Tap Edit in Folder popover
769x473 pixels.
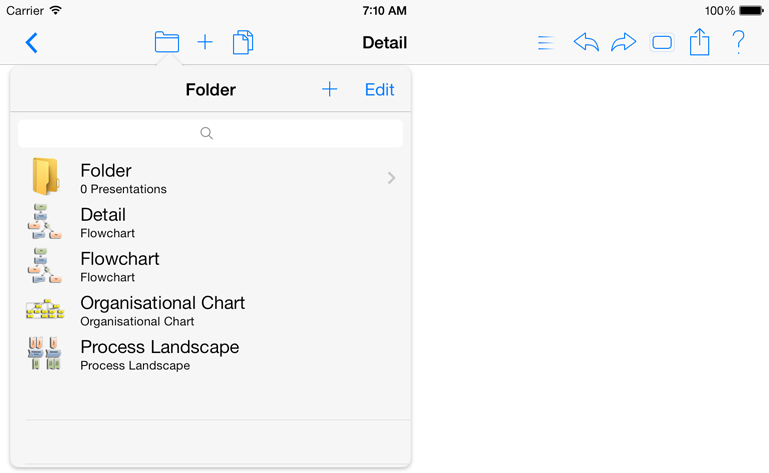(x=379, y=89)
